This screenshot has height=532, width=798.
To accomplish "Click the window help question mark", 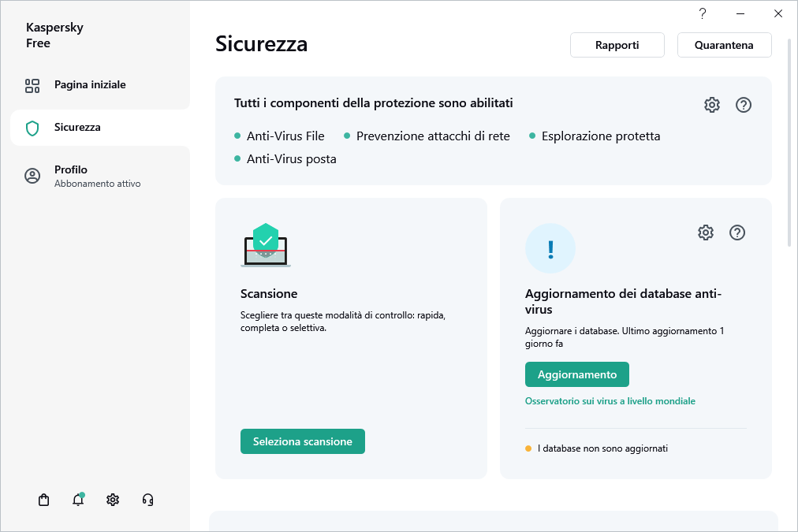I will 703,13.
